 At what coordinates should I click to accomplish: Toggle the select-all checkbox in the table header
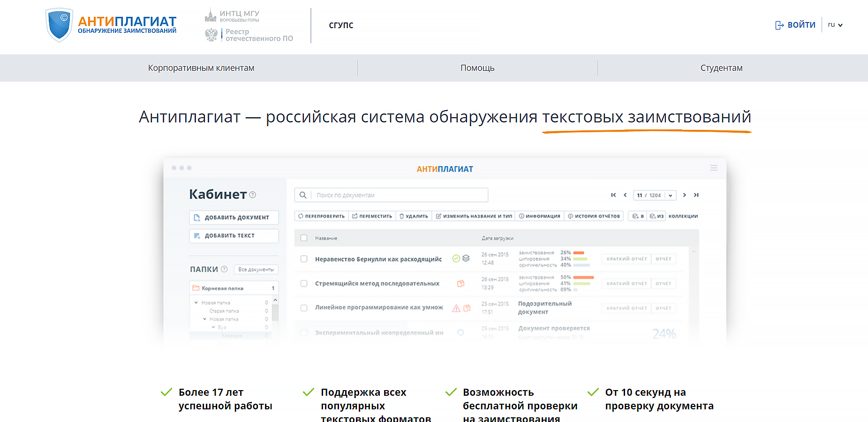coord(304,238)
